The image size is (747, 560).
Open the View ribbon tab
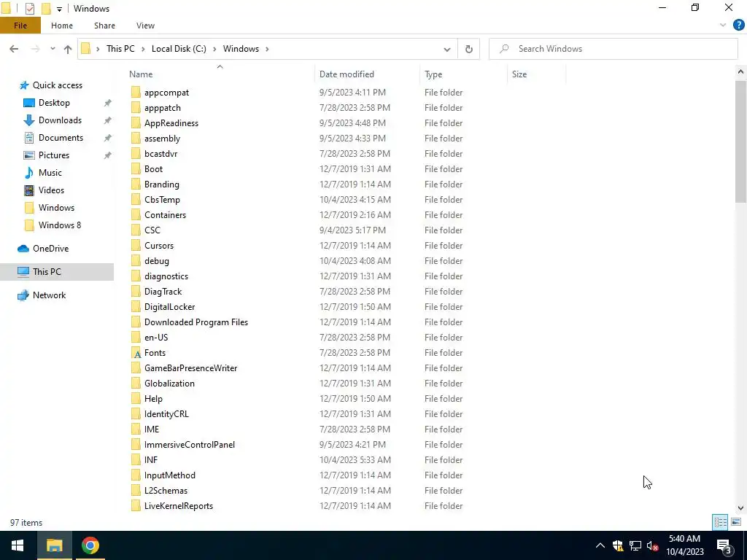pyautogui.click(x=145, y=26)
